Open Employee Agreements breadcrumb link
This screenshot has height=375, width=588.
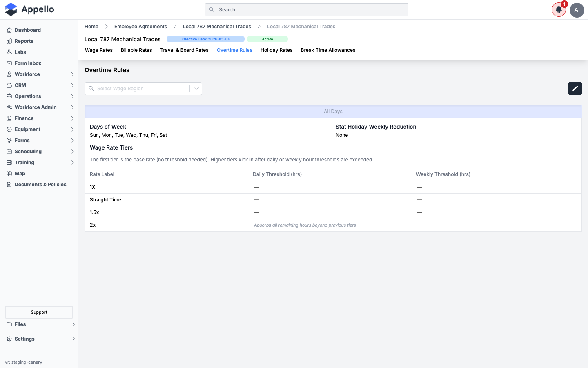coord(140,27)
